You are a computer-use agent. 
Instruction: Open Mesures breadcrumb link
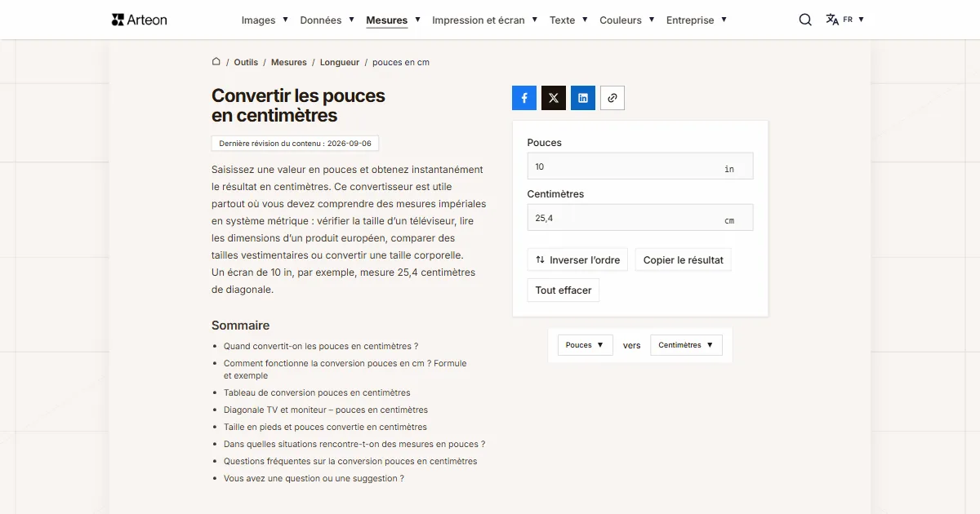(289, 62)
